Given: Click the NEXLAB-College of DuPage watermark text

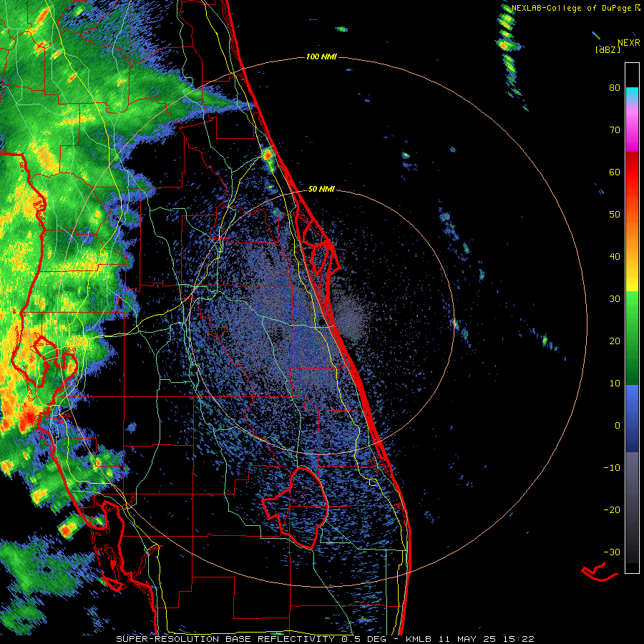Looking at the screenshot, I should tap(571, 8).
